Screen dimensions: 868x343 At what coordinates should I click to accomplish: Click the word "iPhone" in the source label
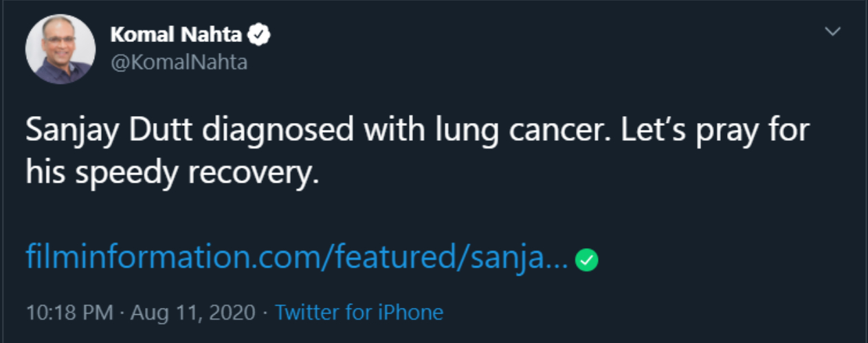tap(411, 313)
